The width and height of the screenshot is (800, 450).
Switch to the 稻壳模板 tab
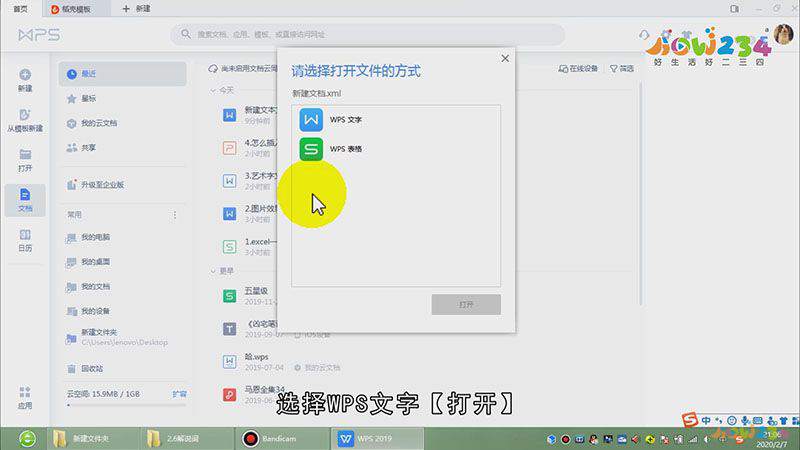76,9
